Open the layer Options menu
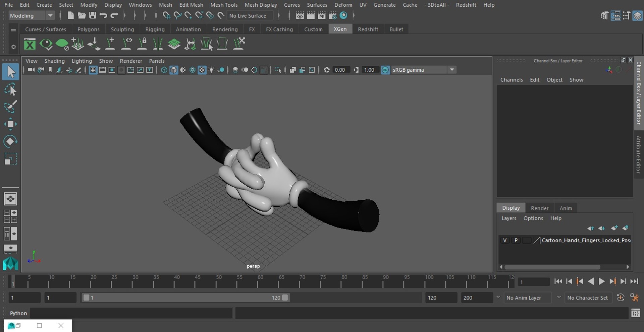Image resolution: width=644 pixels, height=332 pixels. [533, 218]
